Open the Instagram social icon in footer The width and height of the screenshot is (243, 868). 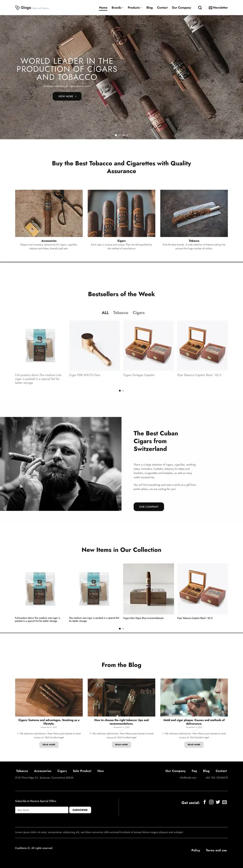pos(211,802)
